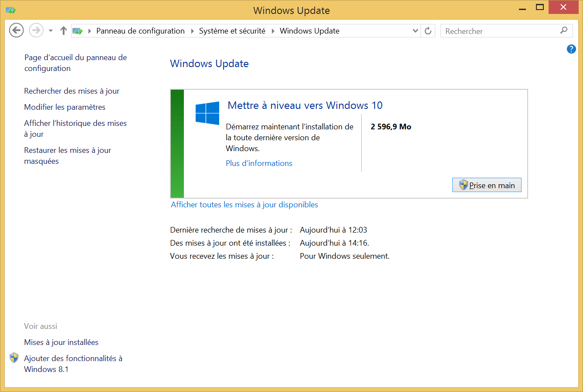Click the search magnifier icon

tap(564, 30)
